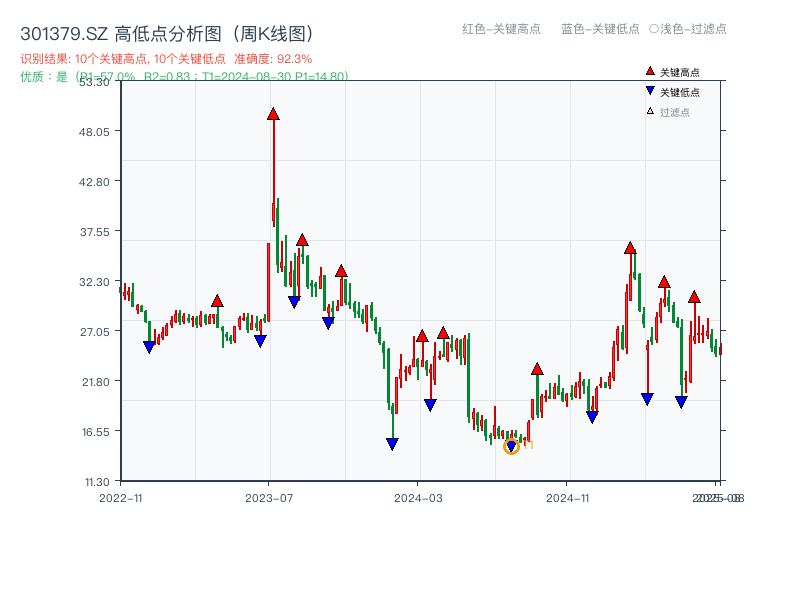
Task: Click red high marker right after the orange-circled low
Action: (x=537, y=369)
